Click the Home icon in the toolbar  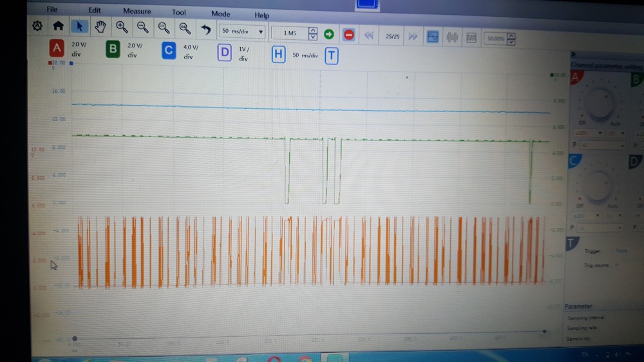tap(58, 26)
